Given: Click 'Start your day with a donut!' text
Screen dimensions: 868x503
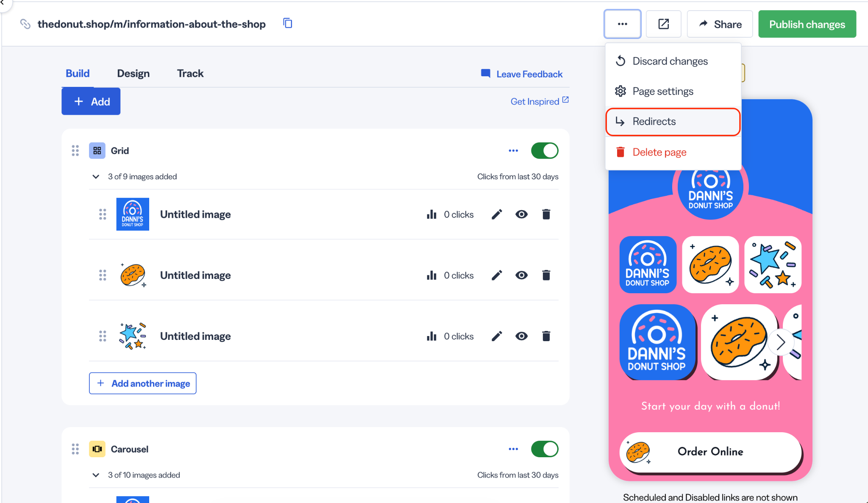Looking at the screenshot, I should click(710, 406).
